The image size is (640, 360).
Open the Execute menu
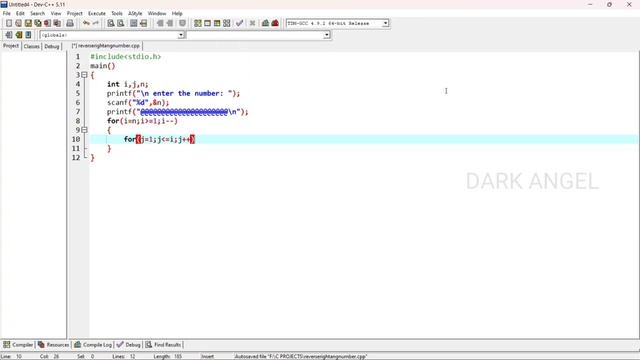point(97,13)
